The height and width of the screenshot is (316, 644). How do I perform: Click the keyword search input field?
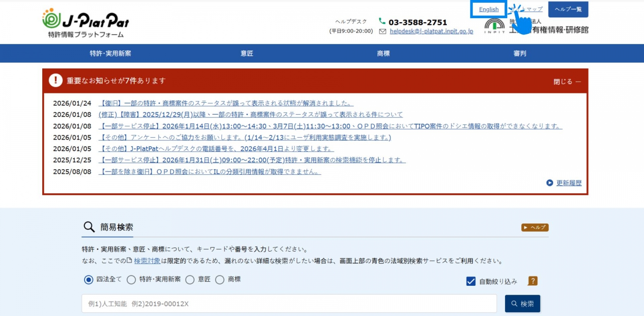289,304
